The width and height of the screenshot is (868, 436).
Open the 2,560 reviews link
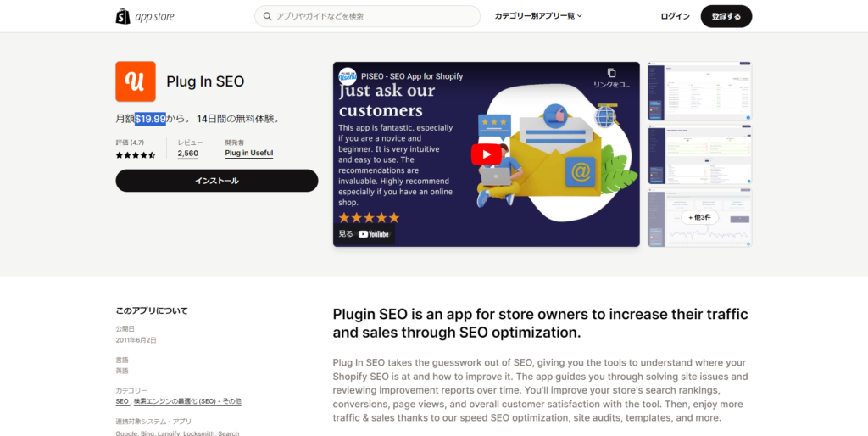(x=188, y=154)
